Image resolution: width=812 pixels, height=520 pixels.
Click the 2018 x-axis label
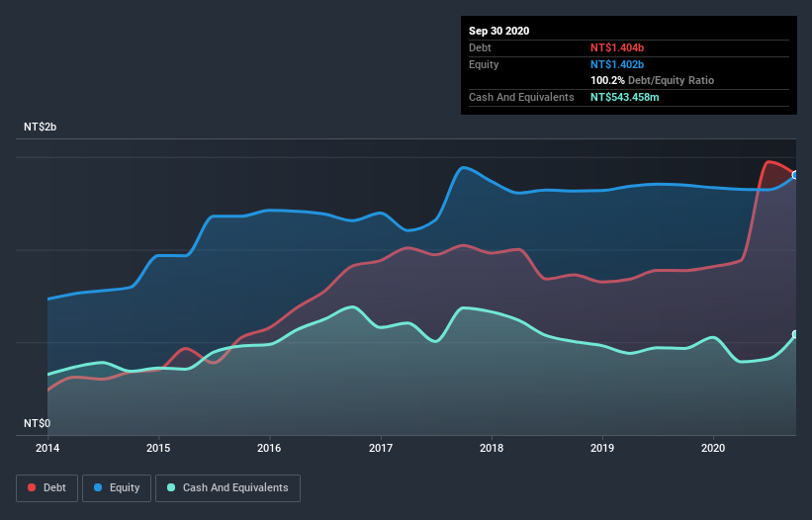click(x=491, y=448)
